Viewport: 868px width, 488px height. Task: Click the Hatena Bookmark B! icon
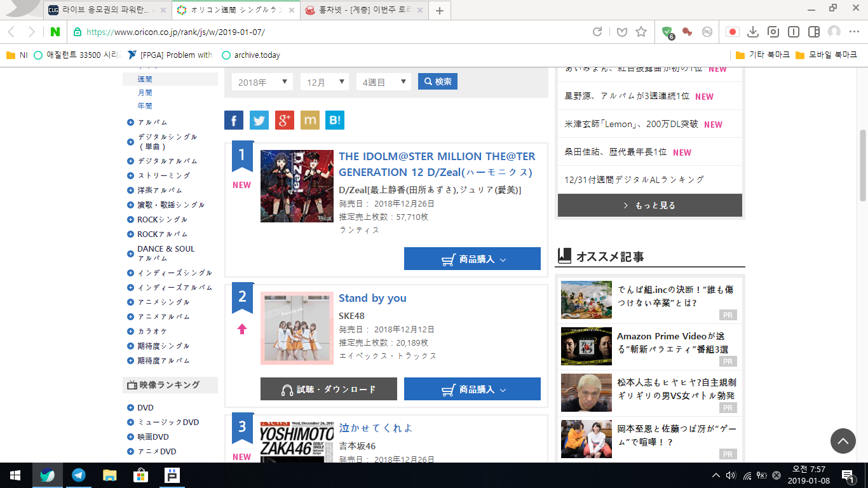335,120
